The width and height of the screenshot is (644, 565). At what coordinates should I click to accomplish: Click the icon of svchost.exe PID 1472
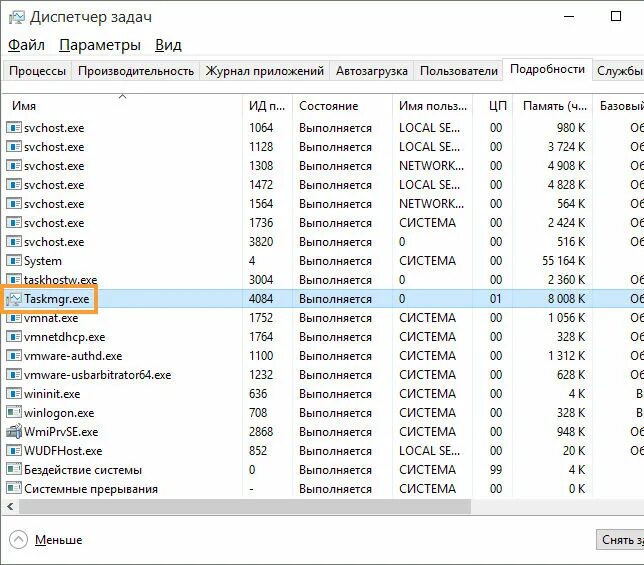coord(14,185)
